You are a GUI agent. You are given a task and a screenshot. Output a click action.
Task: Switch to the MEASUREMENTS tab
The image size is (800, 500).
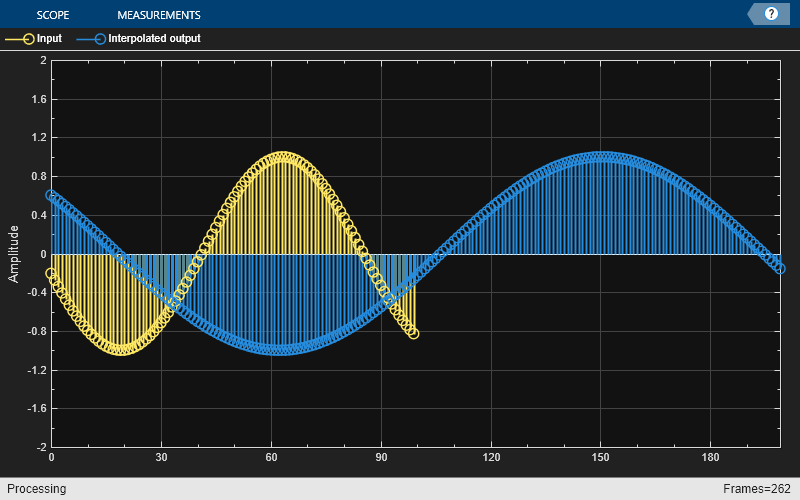pyautogui.click(x=158, y=15)
